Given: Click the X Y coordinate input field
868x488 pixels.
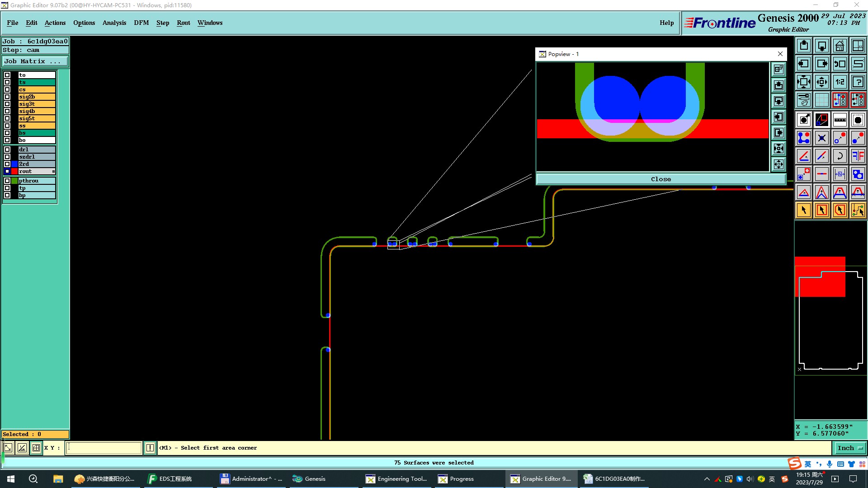Looking at the screenshot, I should [104, 448].
